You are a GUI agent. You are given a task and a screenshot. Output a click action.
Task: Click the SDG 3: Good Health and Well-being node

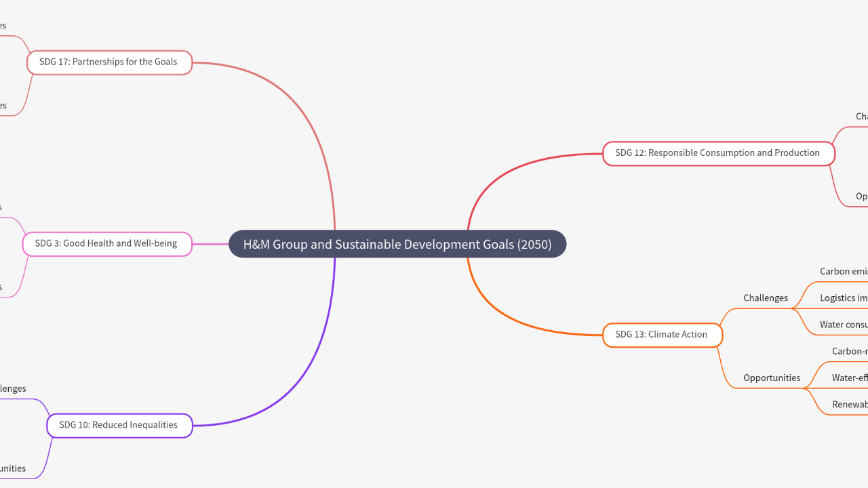(x=107, y=243)
